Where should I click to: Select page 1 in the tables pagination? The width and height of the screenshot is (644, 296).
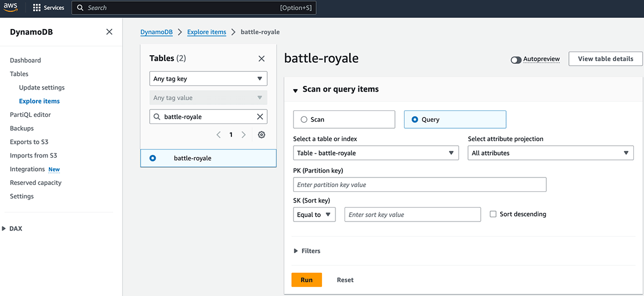[231, 135]
